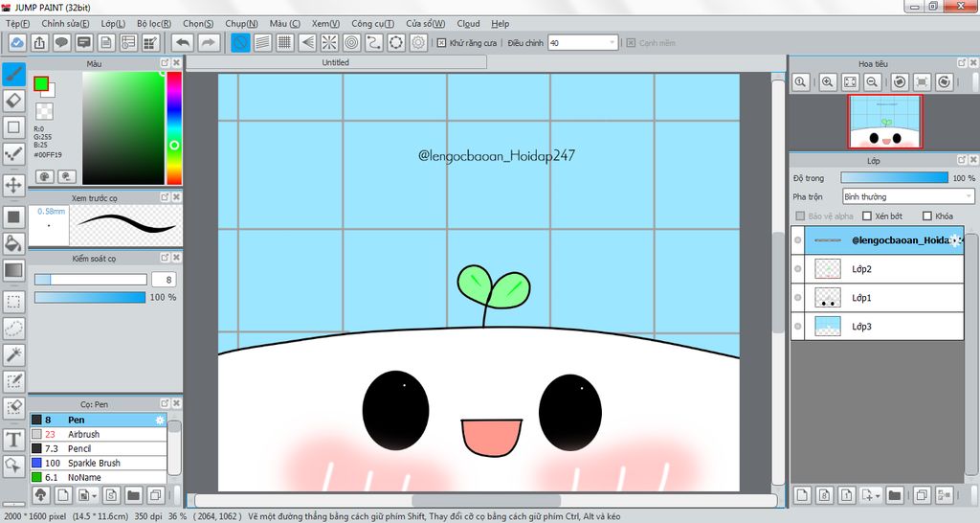Image resolution: width=980 pixels, height=523 pixels.
Task: Open the Bộ lọc menu
Action: pyautogui.click(x=154, y=24)
